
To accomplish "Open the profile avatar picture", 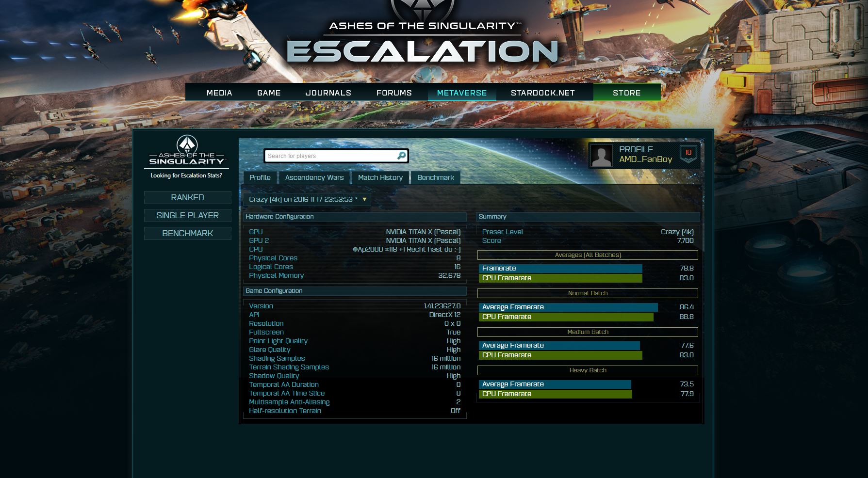I will pyautogui.click(x=602, y=156).
